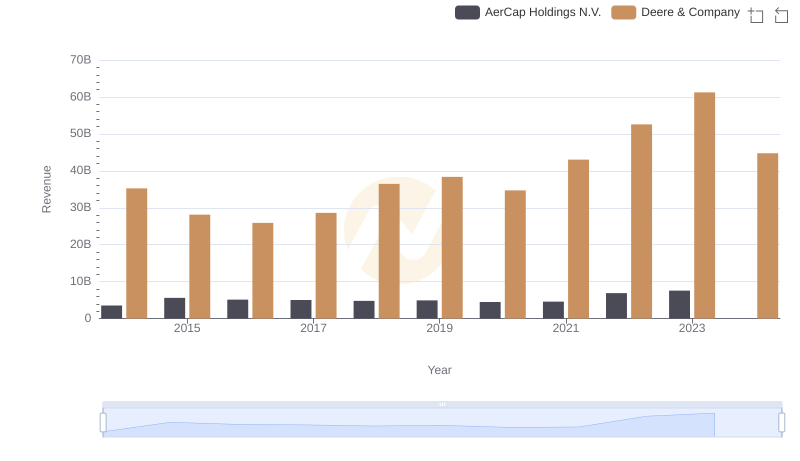800x461 pixels.
Task: Click the Deere & Company bar for 2021
Action: coord(579,239)
